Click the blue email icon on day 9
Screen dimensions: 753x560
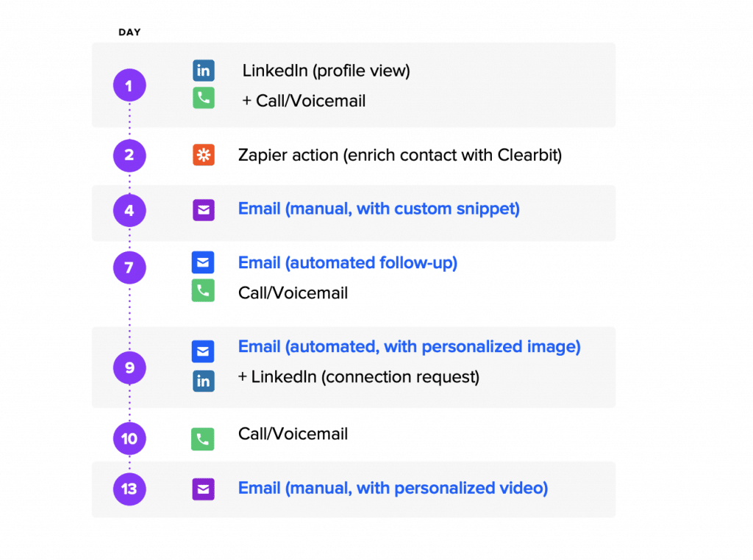[x=203, y=352]
